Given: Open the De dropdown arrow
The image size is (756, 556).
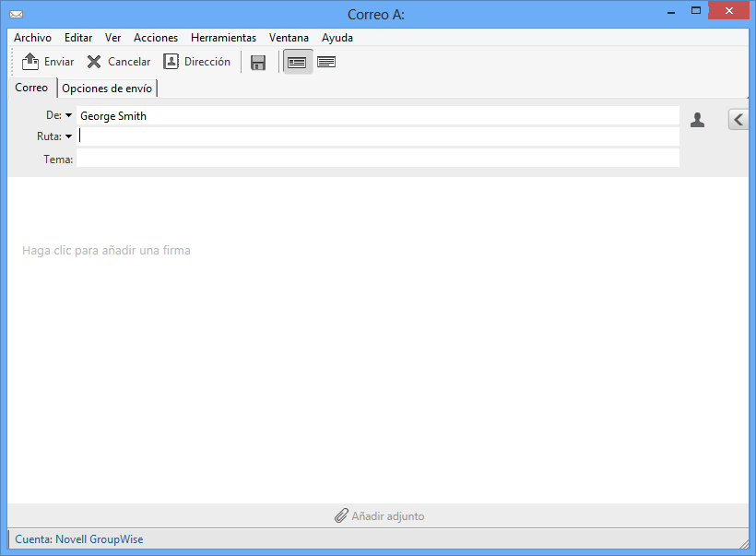Looking at the screenshot, I should pos(68,115).
